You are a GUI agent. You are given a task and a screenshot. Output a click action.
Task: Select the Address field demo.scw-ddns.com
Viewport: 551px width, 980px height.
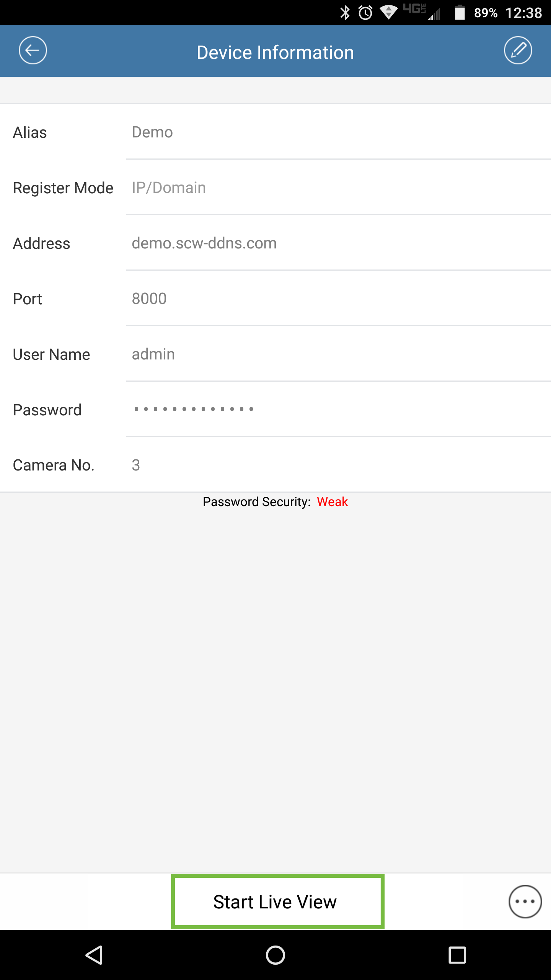[x=339, y=243]
